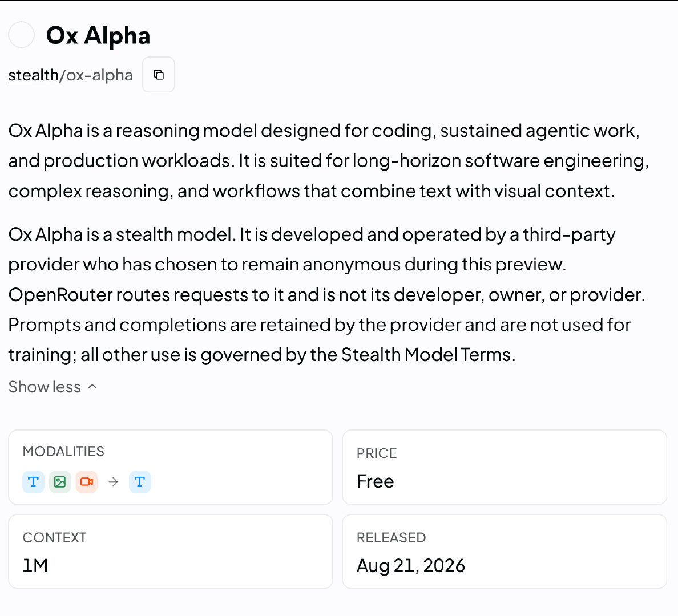Click the video input modality icon
Image resolution: width=678 pixels, height=616 pixels.
[x=87, y=481]
